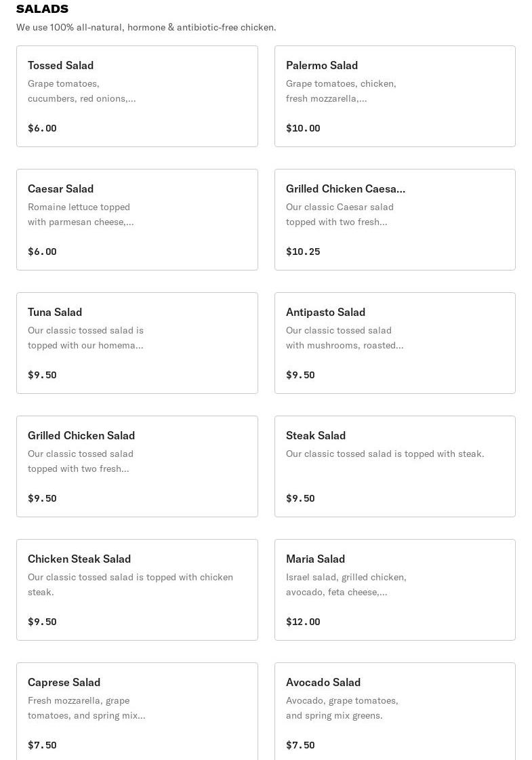Select the Avocado Salad card
532x760 pixels.
click(394, 712)
